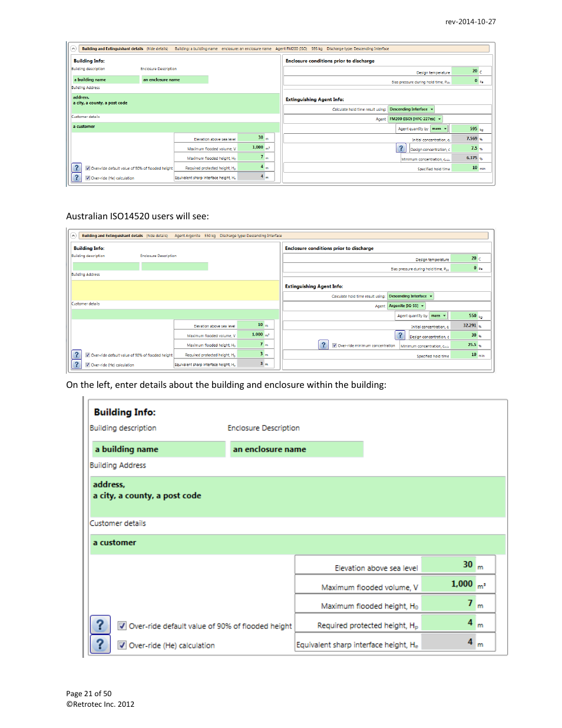Image resolution: width=562 pixels, height=728 pixels.
Task: Click Design temperature value 20 in FM200 screenshot
Action: (465, 71)
